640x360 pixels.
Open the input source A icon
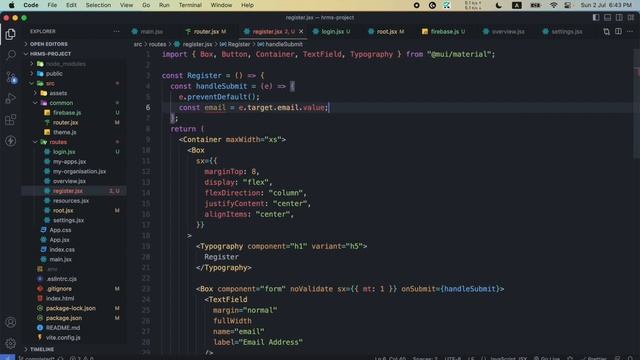[x=517, y=5]
